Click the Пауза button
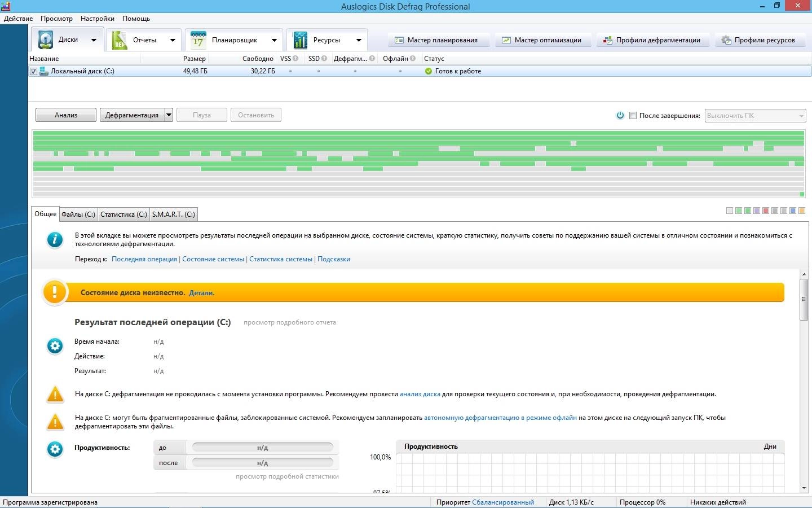This screenshot has height=508, width=812. click(202, 115)
